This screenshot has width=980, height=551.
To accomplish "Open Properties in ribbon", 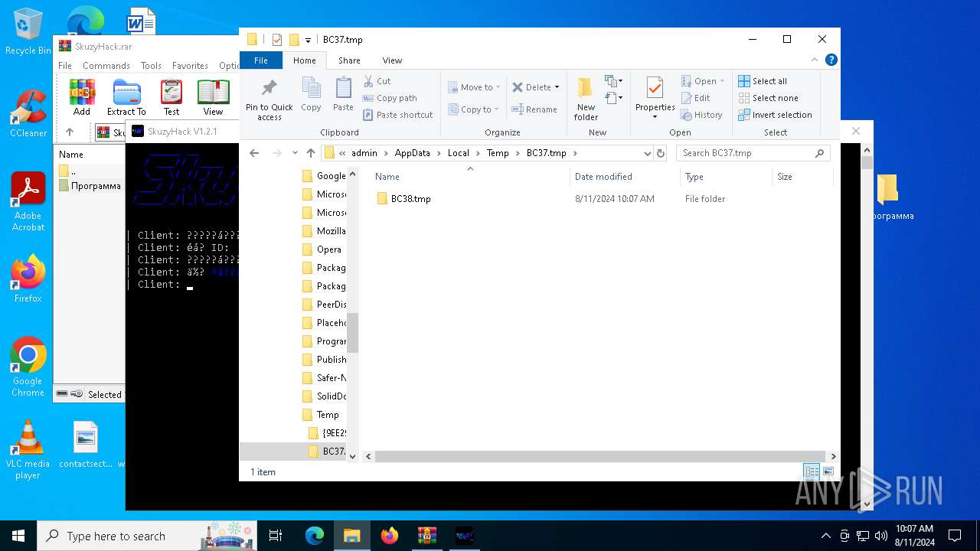I will tap(655, 98).
